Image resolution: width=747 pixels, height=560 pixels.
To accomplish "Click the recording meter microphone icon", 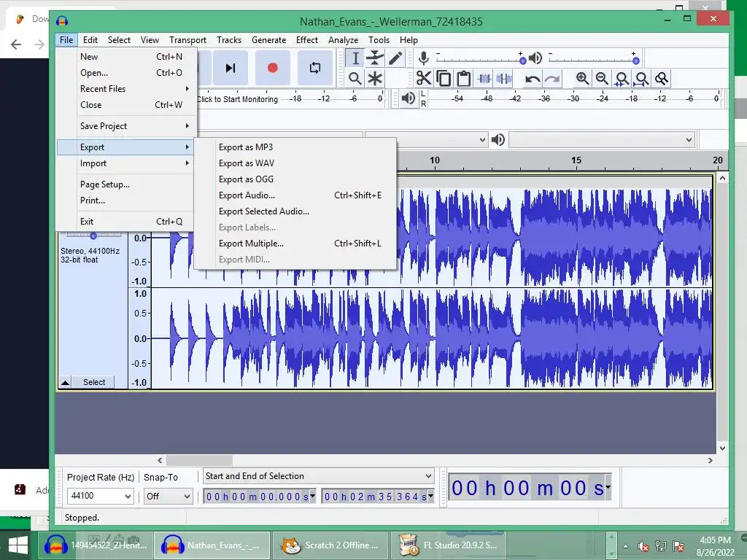I will 423,58.
